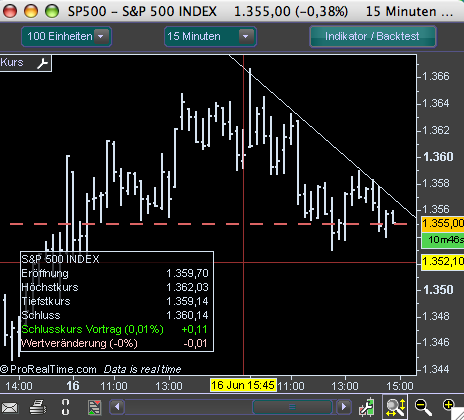Click the Eröffnung value 1.359,70
This screenshot has width=464, height=420.
tap(187, 273)
